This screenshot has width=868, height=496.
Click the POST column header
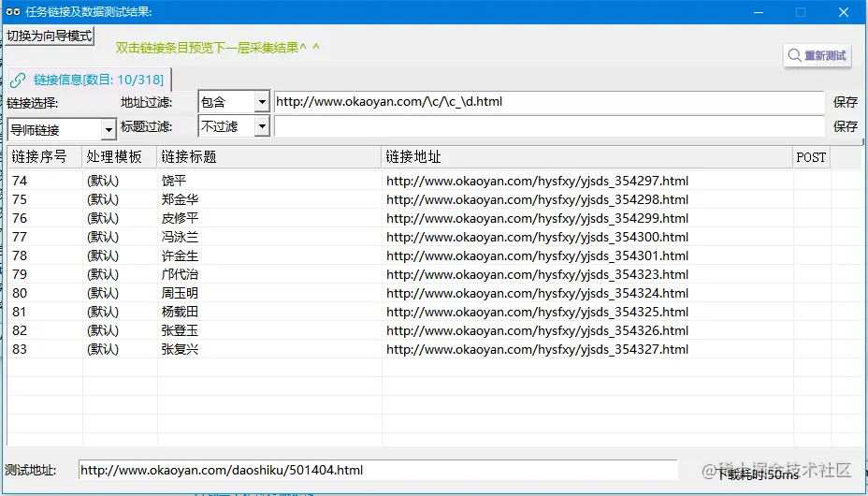[812, 157]
